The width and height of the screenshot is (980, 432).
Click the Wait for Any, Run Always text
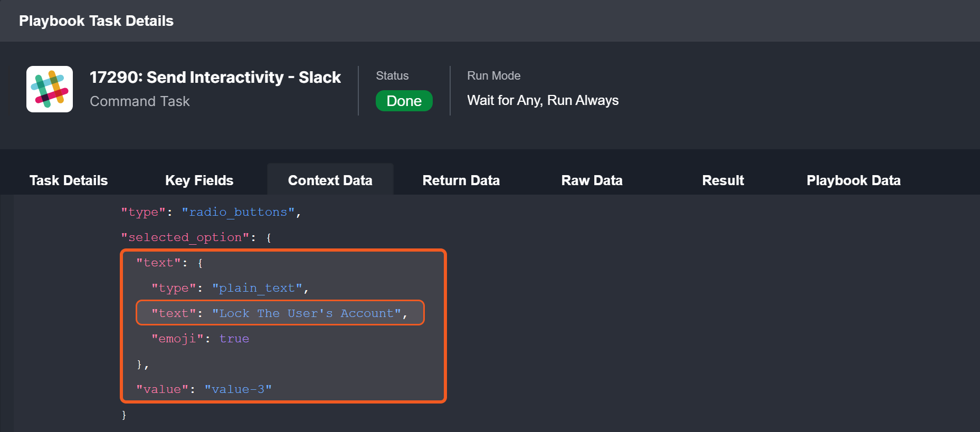pyautogui.click(x=543, y=100)
